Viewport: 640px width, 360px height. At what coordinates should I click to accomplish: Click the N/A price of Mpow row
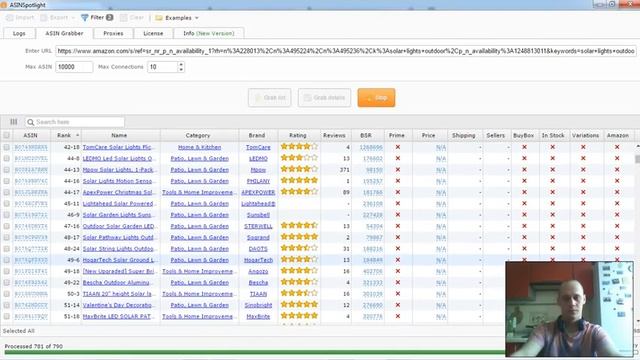coord(441,169)
